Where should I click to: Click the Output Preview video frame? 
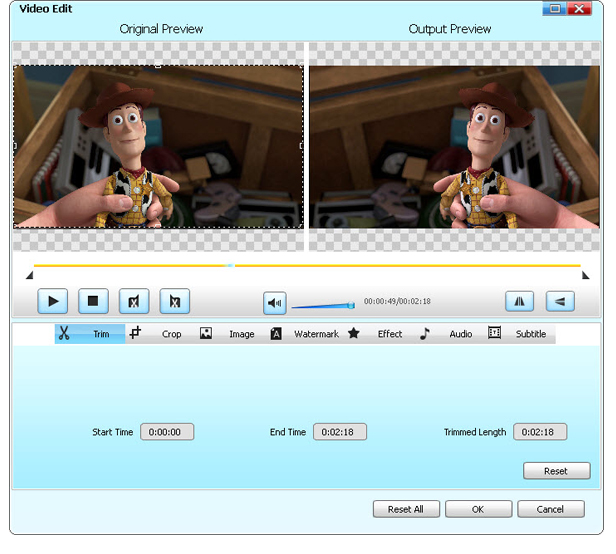pos(455,147)
